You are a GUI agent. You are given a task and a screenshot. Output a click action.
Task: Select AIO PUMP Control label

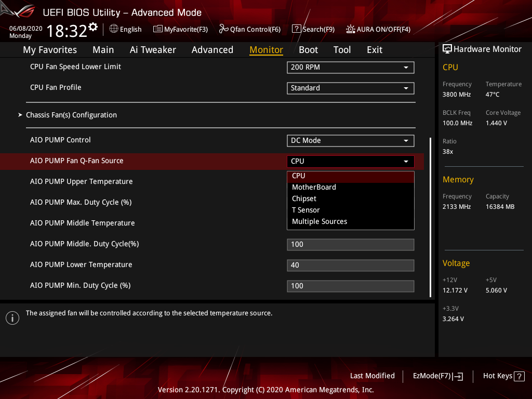point(60,140)
